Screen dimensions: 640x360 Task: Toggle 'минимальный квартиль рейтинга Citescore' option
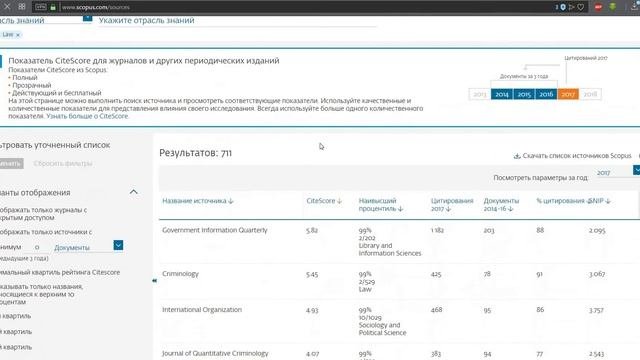(60, 272)
